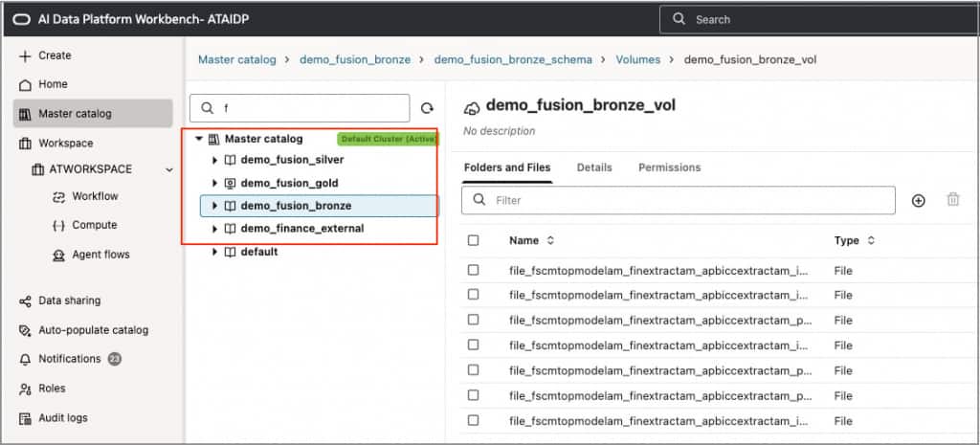Viewport: 980px width, 445px height.
Task: Open Agent flows in workspace
Action: tap(100, 255)
